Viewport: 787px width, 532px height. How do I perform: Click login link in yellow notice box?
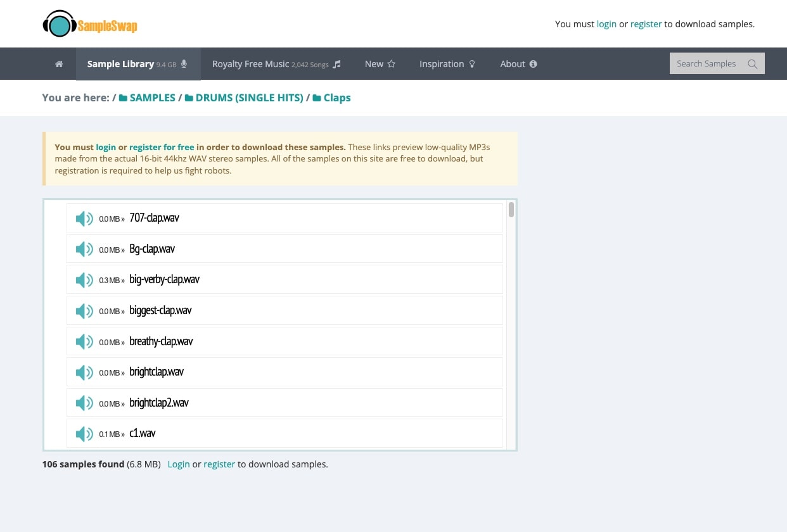(106, 147)
